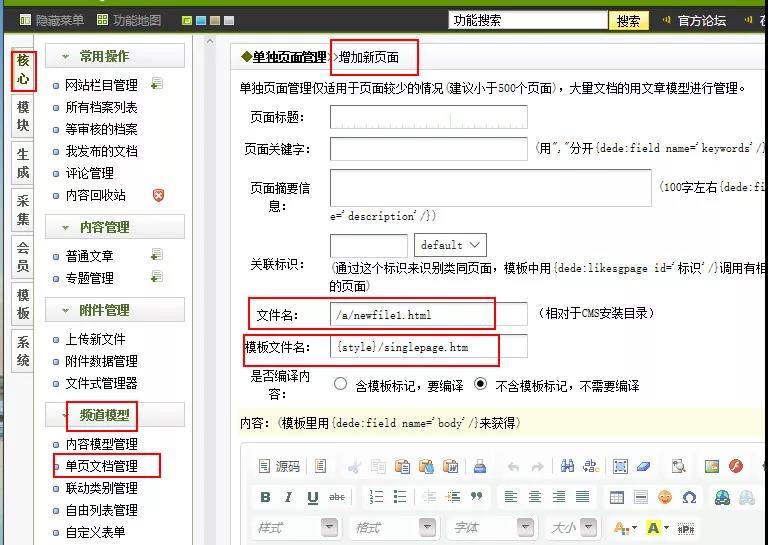Collapse the 频道模型 menu section

point(115,415)
